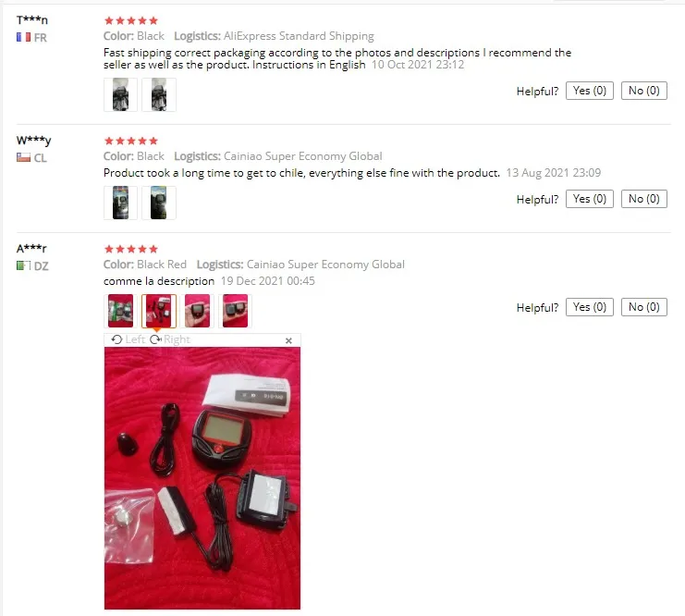685x616 pixels.
Task: Open W***y's second review photo thumbnail
Action: pyautogui.click(x=159, y=203)
